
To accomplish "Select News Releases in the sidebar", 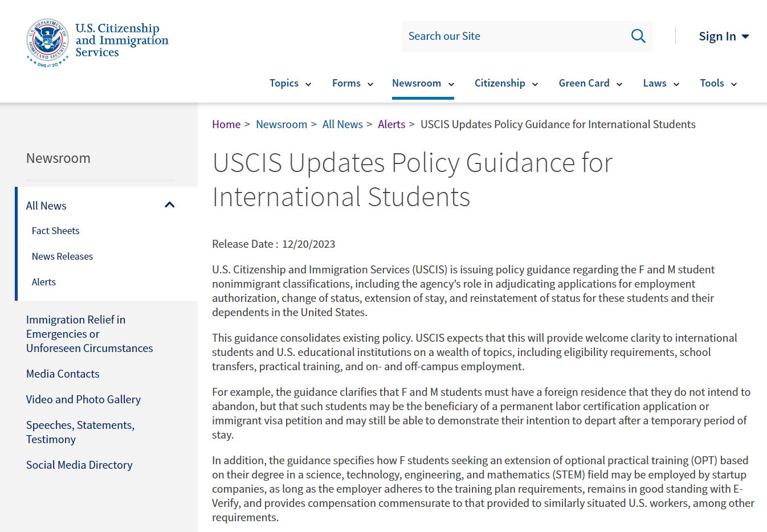I will tap(62, 256).
